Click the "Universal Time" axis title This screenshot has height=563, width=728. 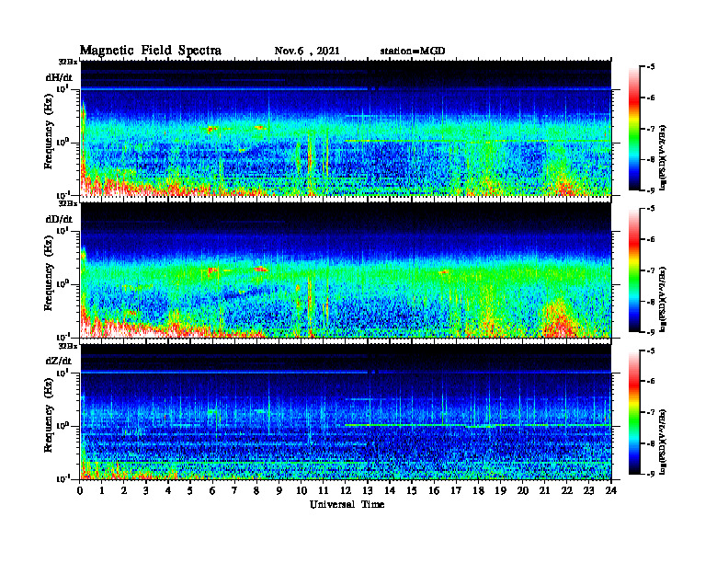click(347, 504)
